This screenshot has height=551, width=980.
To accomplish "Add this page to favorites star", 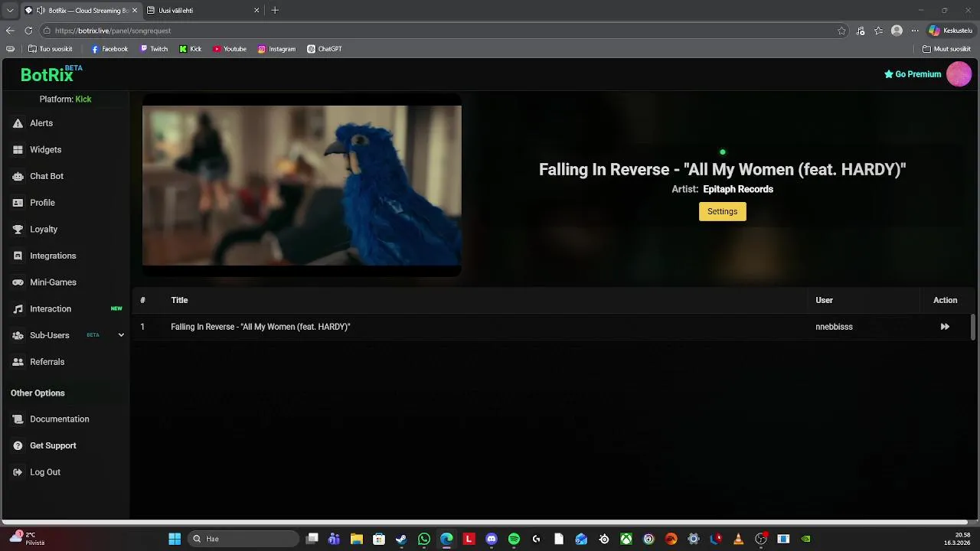I will click(841, 31).
